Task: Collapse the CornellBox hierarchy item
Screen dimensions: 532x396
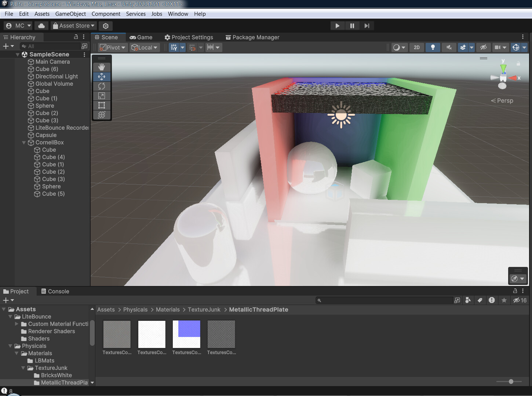Action: coord(23,142)
